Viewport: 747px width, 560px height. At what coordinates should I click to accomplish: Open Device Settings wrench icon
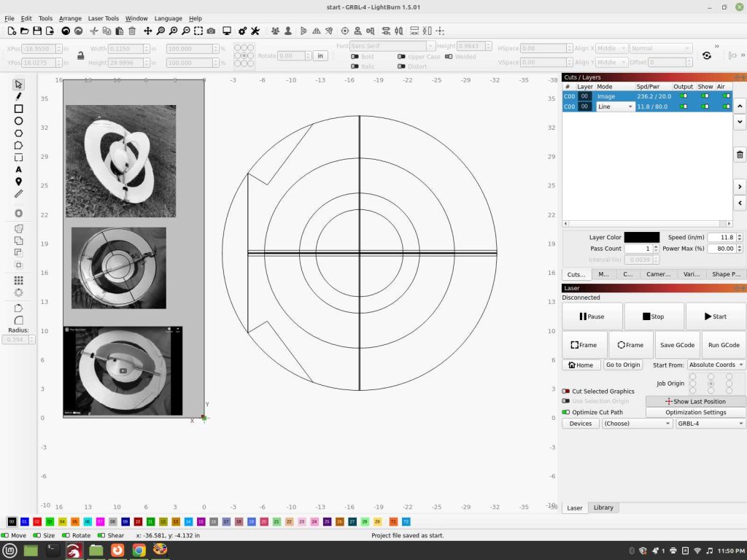tap(255, 31)
